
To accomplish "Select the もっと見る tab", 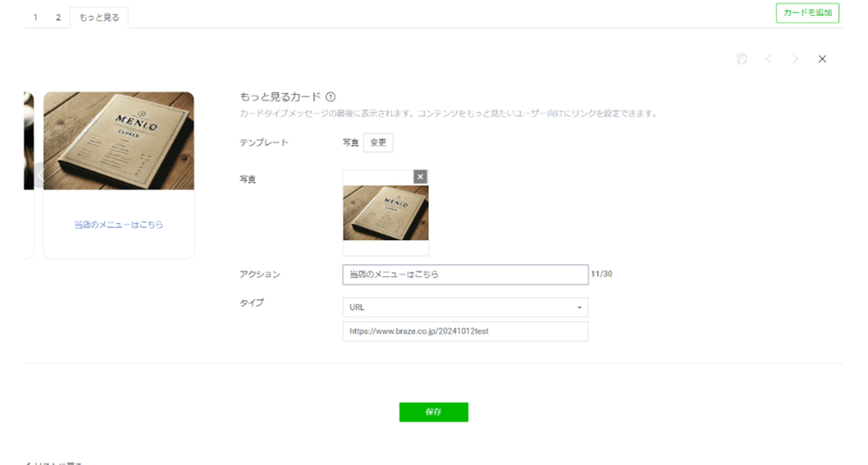I will 99,17.
